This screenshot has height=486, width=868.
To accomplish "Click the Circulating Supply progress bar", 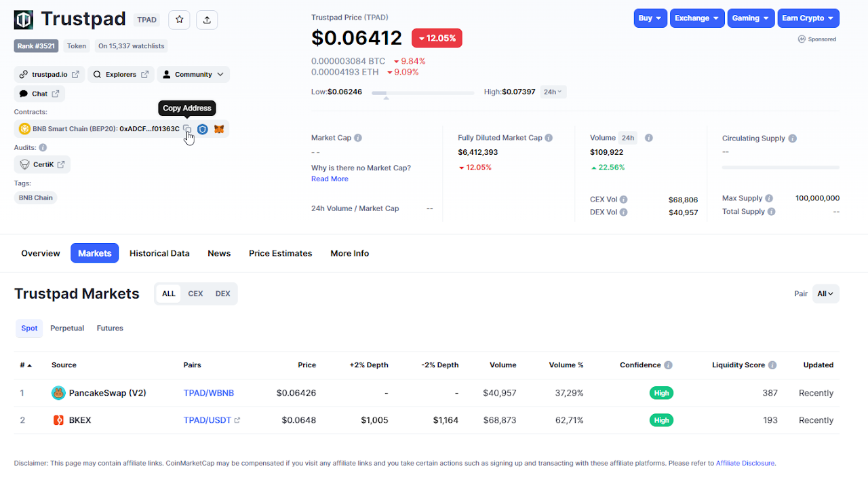I will [781, 167].
